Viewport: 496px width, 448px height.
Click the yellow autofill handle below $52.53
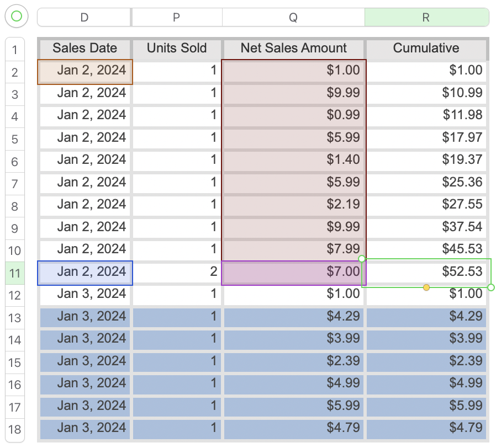pyautogui.click(x=426, y=287)
